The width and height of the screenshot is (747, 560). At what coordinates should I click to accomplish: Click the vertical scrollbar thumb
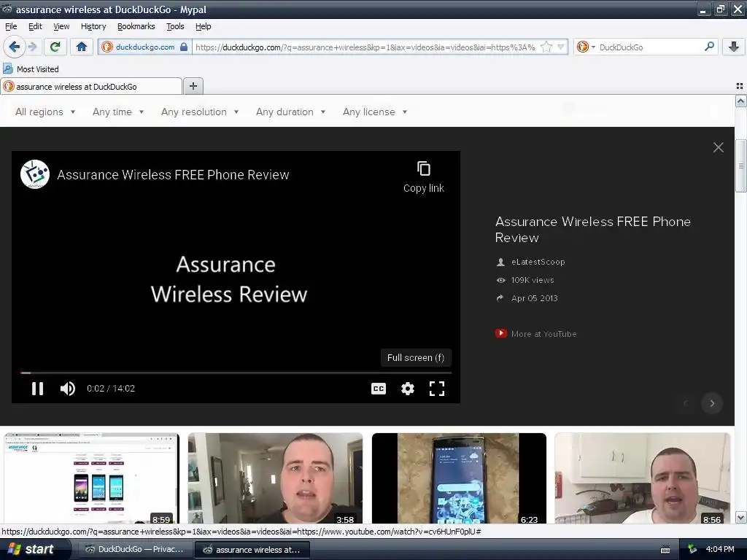click(x=741, y=166)
